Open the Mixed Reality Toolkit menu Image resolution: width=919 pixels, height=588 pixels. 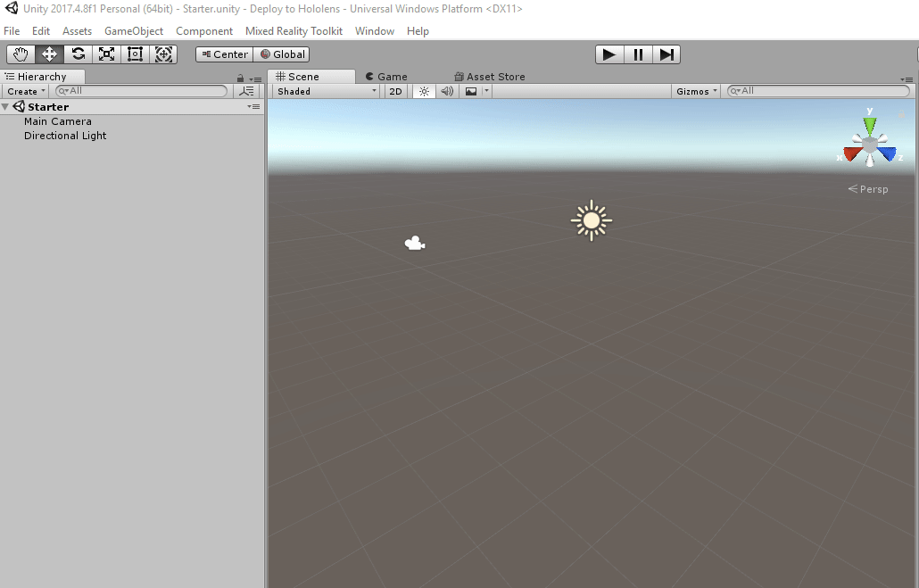[x=294, y=31]
